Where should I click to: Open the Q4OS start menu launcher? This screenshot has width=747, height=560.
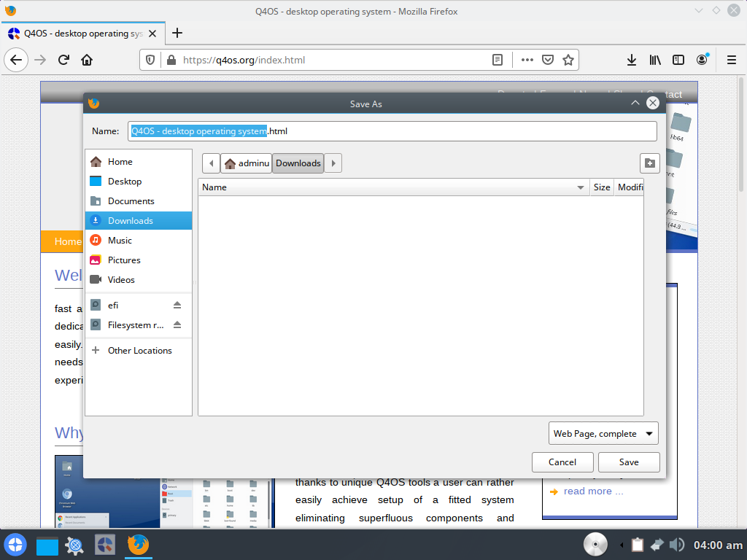pos(15,545)
